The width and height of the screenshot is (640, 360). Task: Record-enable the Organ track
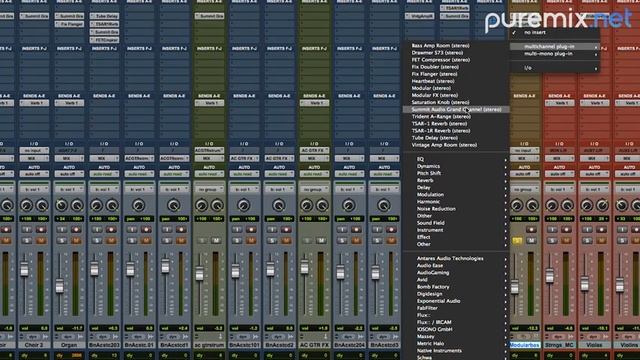76,230
